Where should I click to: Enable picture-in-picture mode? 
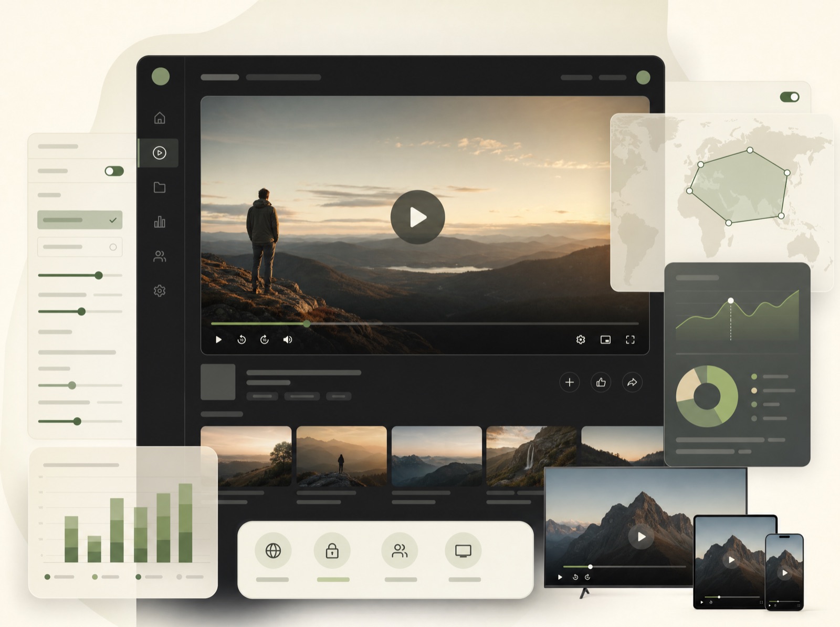pyautogui.click(x=605, y=340)
